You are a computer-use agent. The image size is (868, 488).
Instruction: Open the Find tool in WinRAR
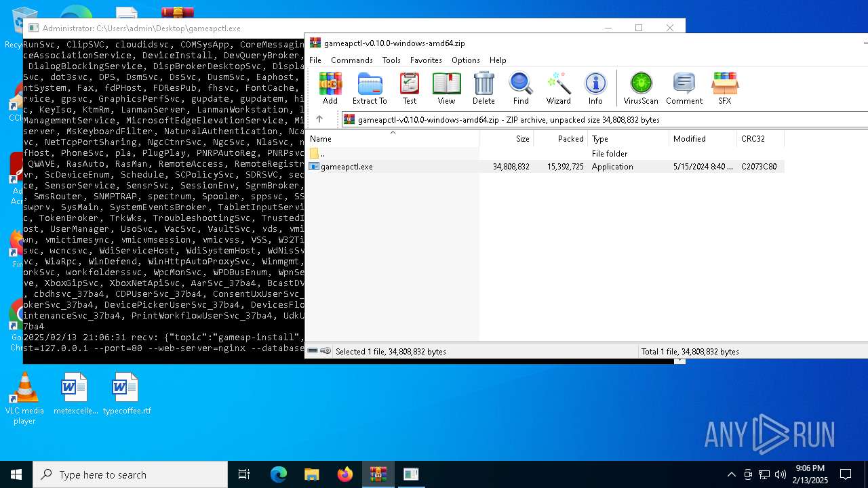[521, 88]
